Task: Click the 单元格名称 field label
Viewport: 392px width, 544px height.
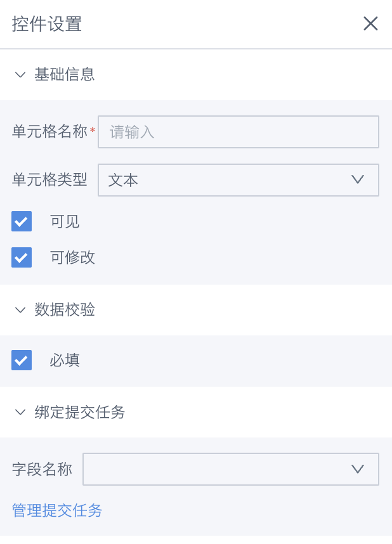Action: [49, 132]
